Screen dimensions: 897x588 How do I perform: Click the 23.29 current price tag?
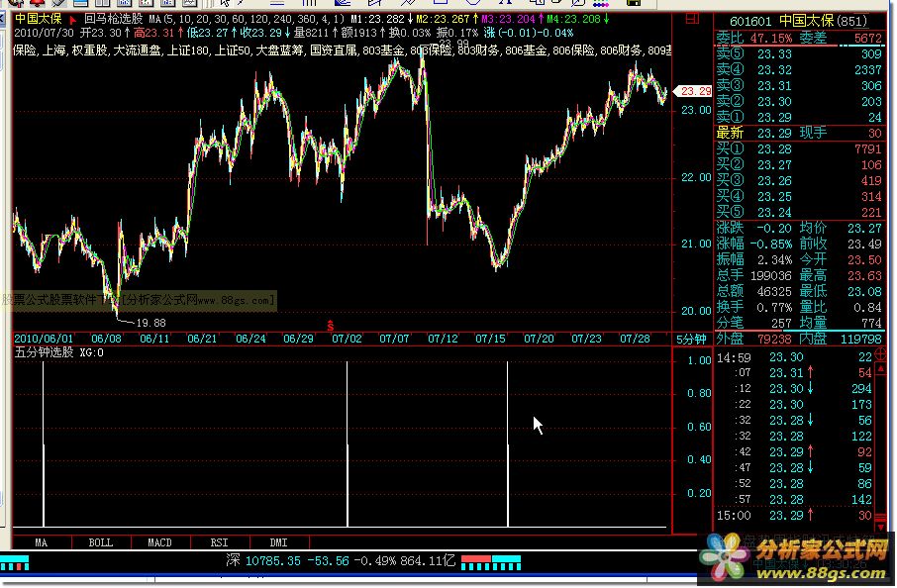point(695,91)
